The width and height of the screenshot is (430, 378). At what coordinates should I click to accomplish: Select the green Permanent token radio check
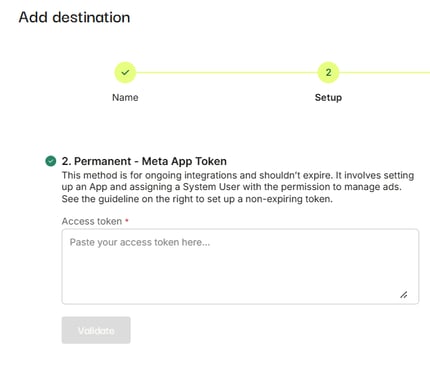coord(51,161)
